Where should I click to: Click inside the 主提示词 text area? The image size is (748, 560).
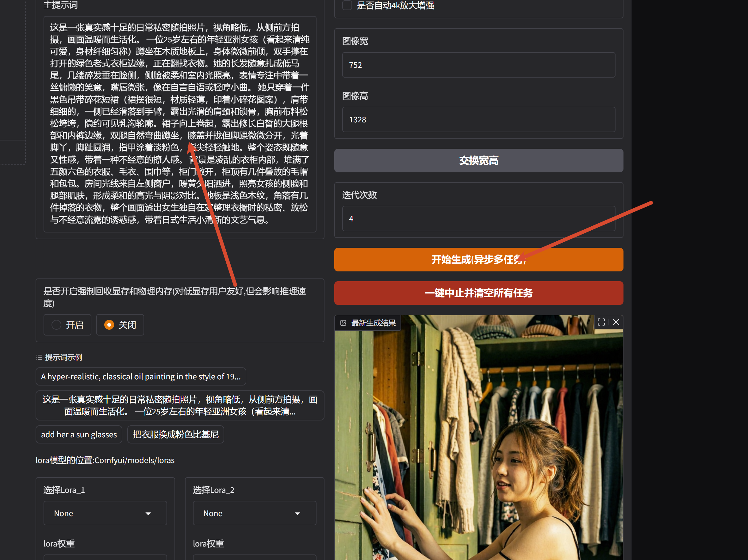(x=180, y=124)
